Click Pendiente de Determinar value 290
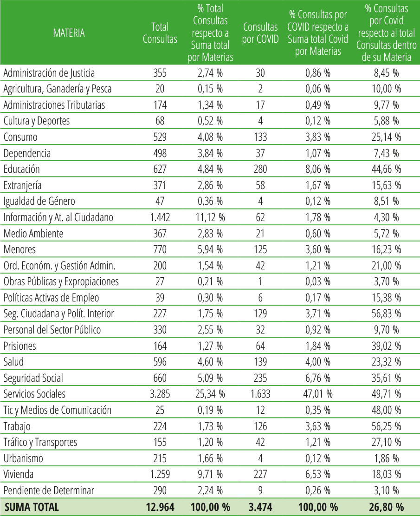This screenshot has width=420, height=516. click(160, 490)
